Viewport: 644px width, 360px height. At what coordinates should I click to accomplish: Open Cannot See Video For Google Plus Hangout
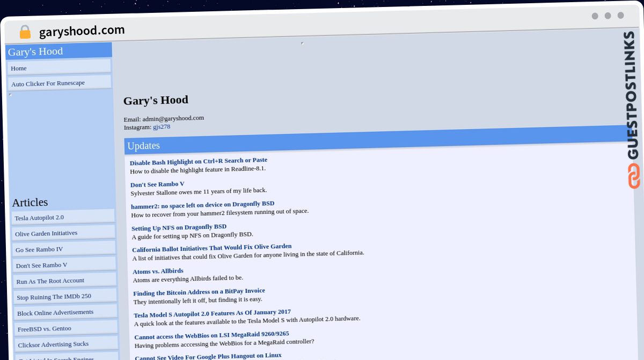point(208,356)
